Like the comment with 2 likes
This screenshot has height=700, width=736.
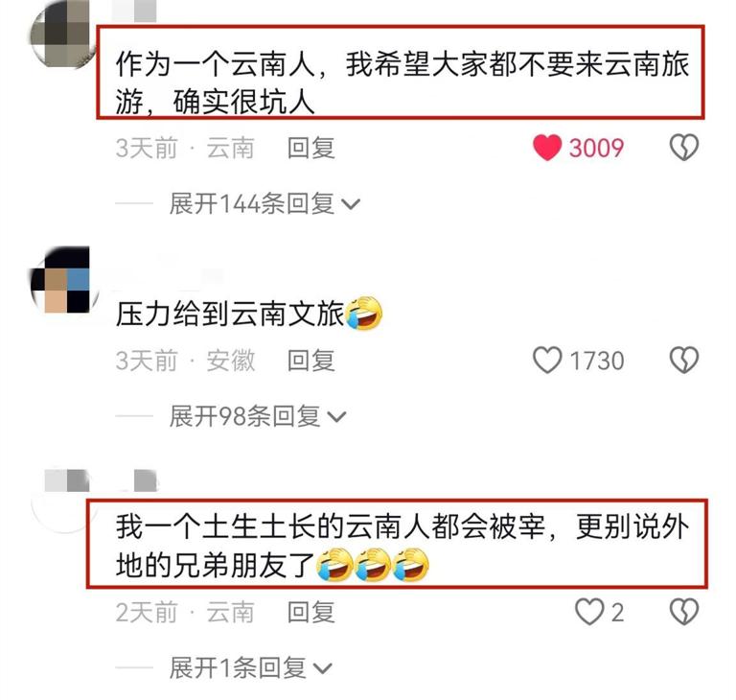pos(589,612)
